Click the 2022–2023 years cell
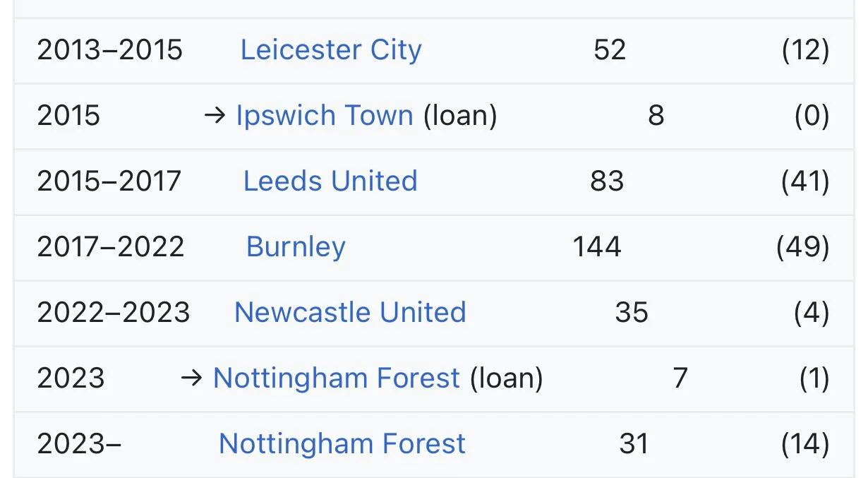The height and width of the screenshot is (478, 868). 113,313
